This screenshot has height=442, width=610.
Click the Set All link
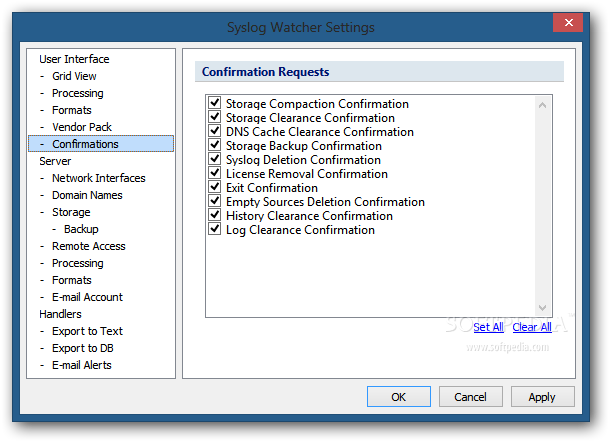click(488, 327)
